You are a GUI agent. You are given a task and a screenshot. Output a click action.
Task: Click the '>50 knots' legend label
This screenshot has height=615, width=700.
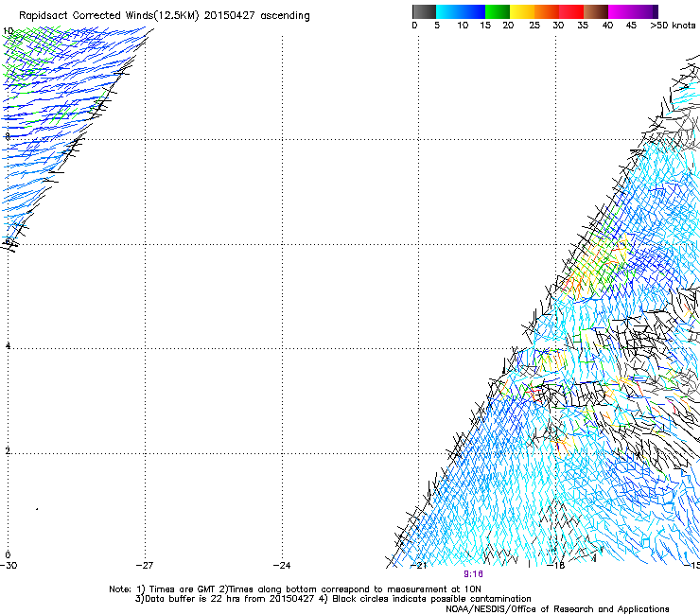(x=673, y=26)
